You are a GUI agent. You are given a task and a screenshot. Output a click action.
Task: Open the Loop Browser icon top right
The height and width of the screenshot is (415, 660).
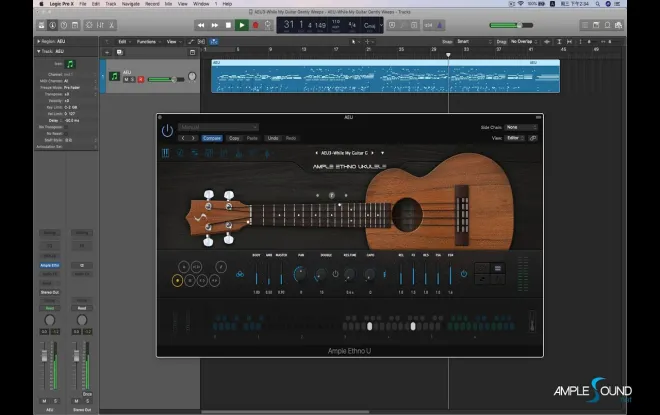(607, 25)
